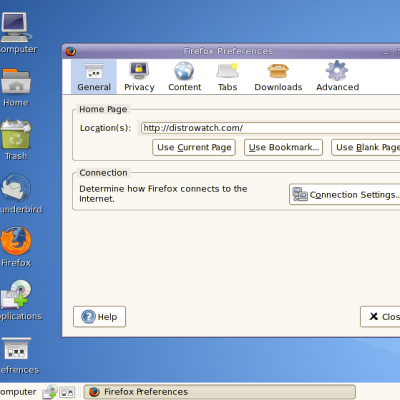Open the General preferences tab
The height and width of the screenshot is (400, 400).
[x=94, y=77]
